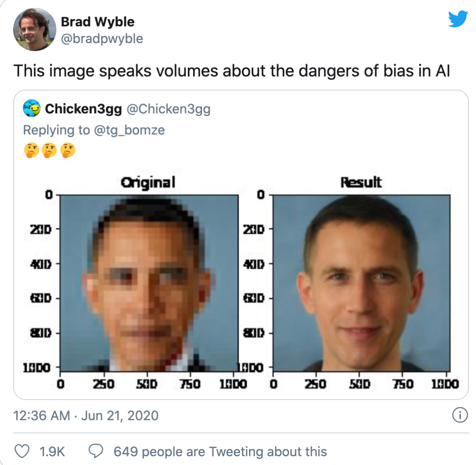Visit the @bradpwyble handle

coord(102,39)
